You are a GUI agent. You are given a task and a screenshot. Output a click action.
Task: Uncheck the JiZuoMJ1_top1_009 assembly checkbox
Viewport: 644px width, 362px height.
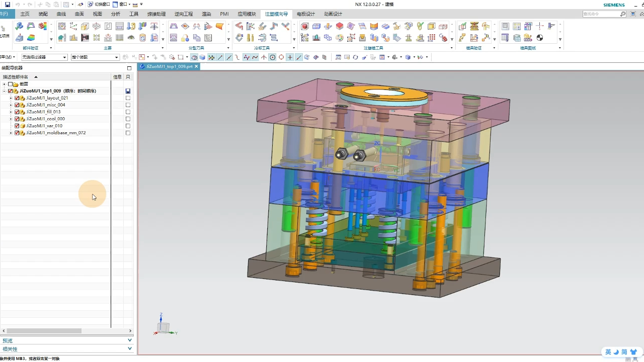(x=10, y=91)
